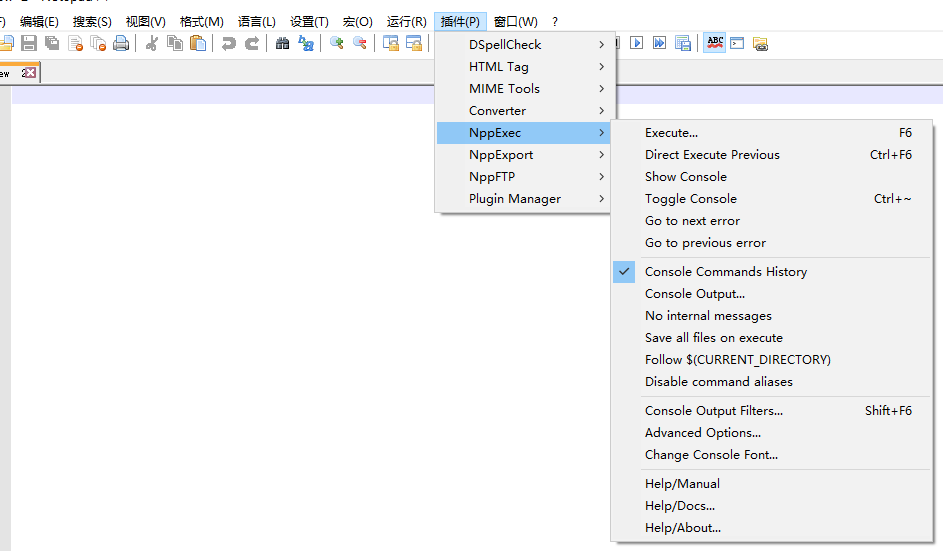Click the Paste clipboard icon
Viewport: 943px width, 551px height.
tap(198, 43)
